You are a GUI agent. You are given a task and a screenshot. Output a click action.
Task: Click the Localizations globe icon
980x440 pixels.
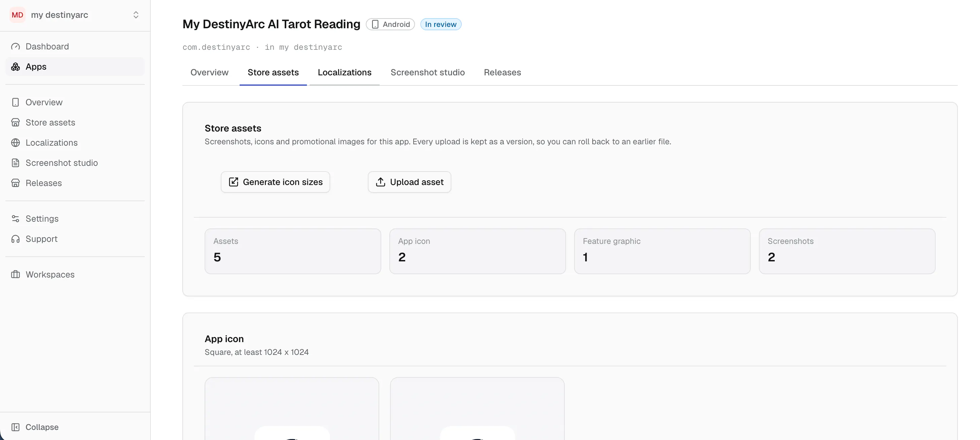click(15, 143)
